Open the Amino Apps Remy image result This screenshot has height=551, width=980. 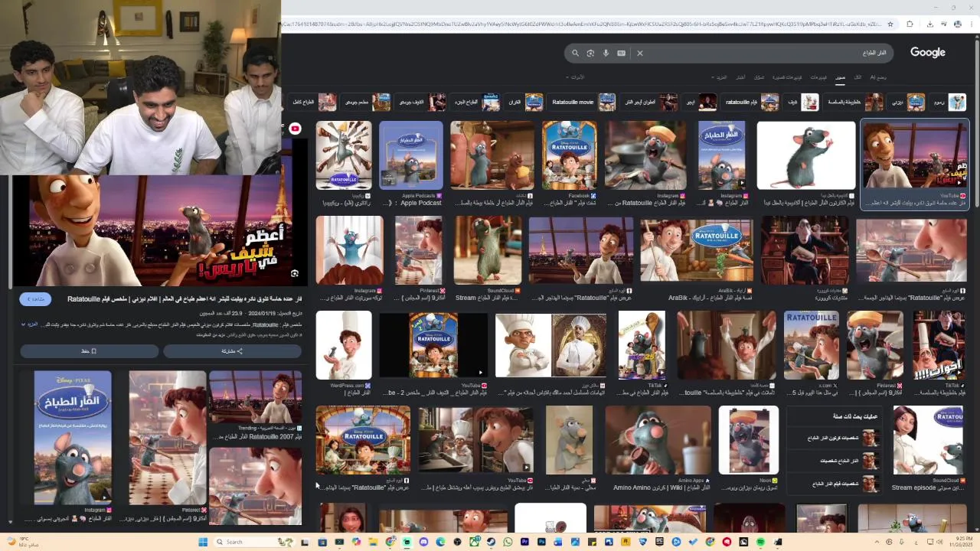tap(658, 440)
